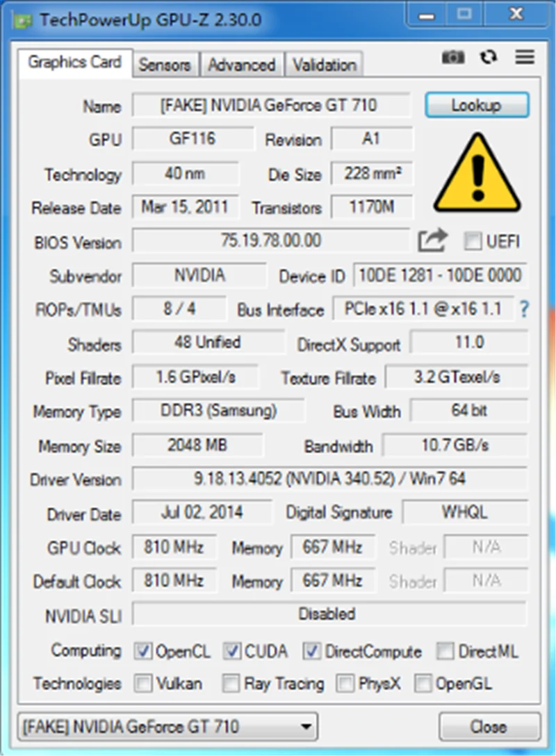Click the BIOS export share icon
This screenshot has height=756, width=556.
(x=432, y=240)
